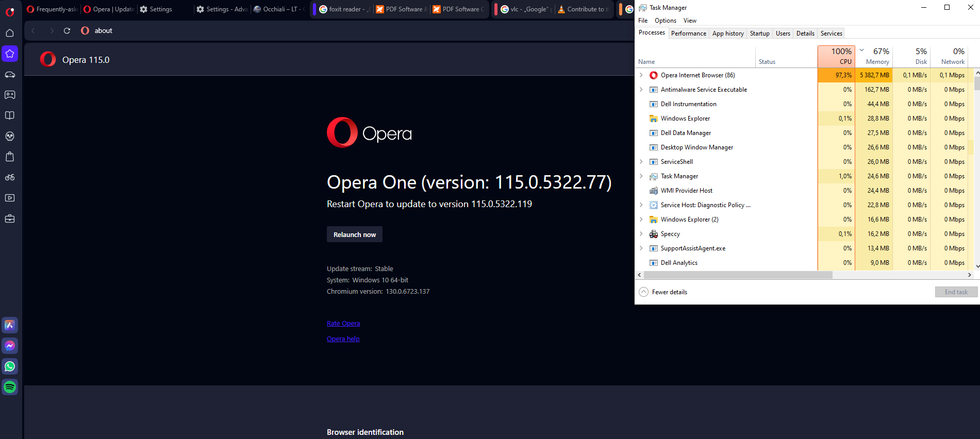Screen dimensions: 980x439
Task: Open the Rate Opera link
Action: 343,324
